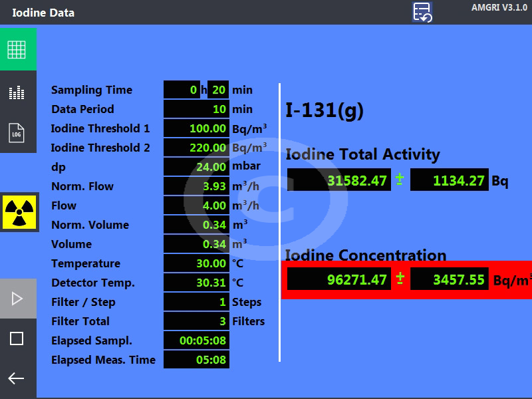Click the Data Period label
532x399 pixels.
tap(82, 109)
